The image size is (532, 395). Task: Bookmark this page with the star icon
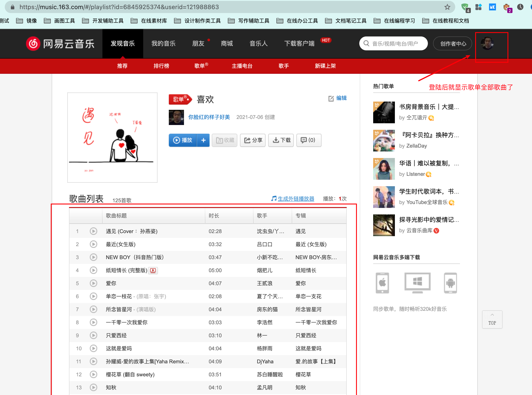447,7
